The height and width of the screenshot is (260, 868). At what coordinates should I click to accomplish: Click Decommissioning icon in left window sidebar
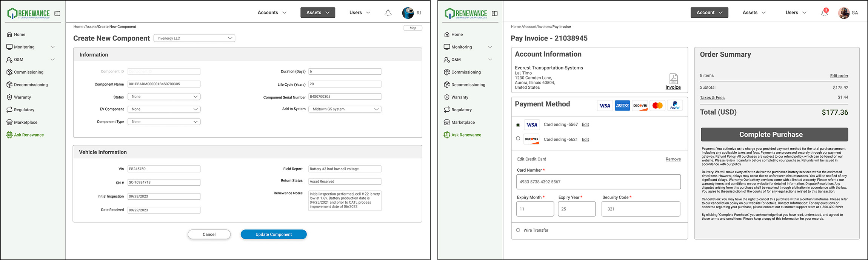(x=9, y=85)
